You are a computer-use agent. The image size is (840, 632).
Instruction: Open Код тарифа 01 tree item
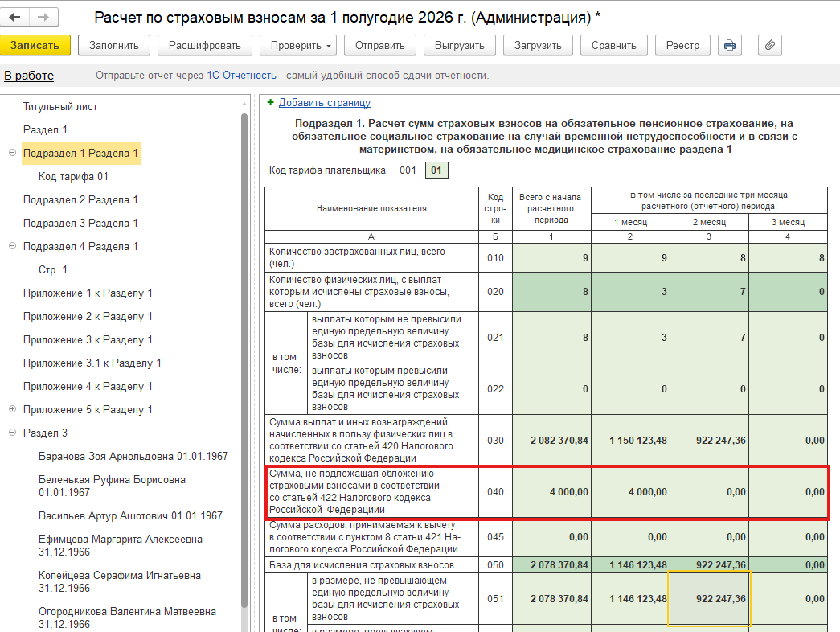click(73, 176)
